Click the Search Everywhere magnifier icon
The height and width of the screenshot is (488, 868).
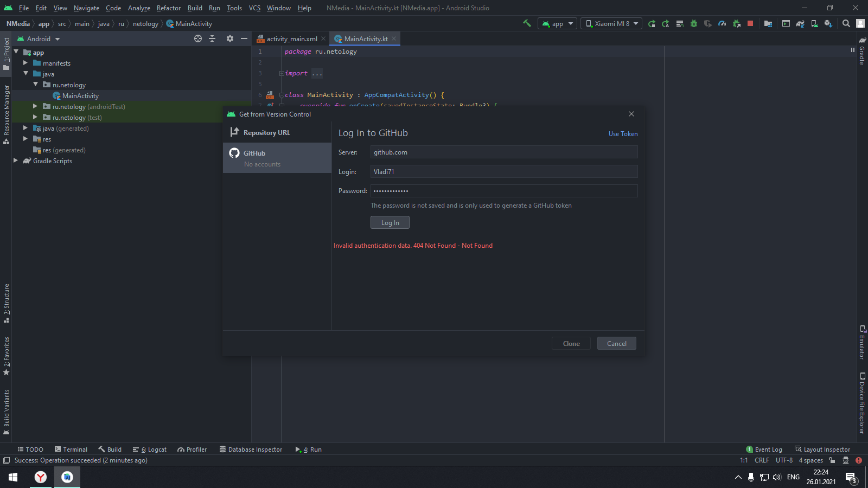pyautogui.click(x=846, y=23)
